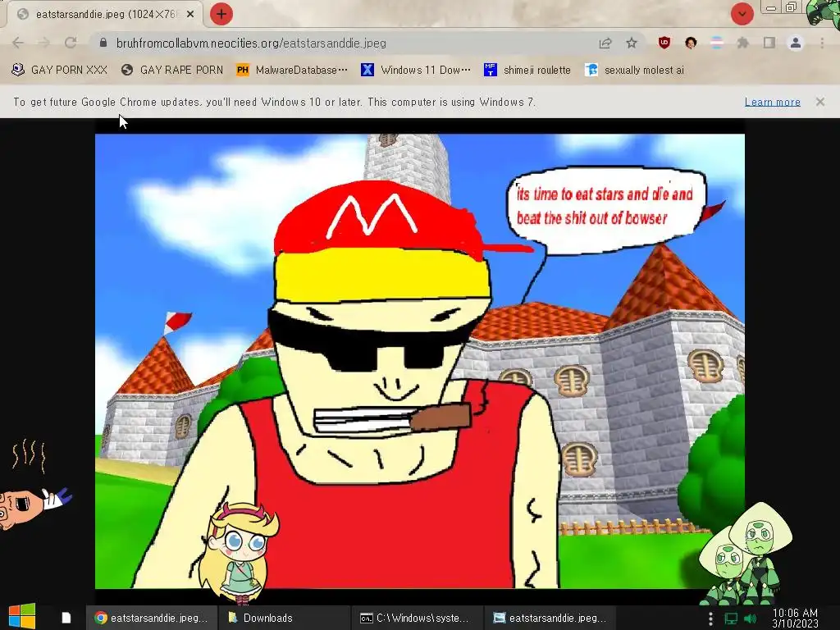840x630 pixels.
Task: Open the Chrome profile menu
Action: coord(796,43)
